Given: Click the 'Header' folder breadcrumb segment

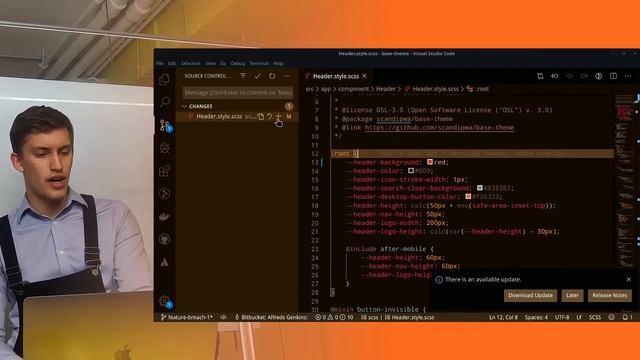Looking at the screenshot, I should click(386, 89).
